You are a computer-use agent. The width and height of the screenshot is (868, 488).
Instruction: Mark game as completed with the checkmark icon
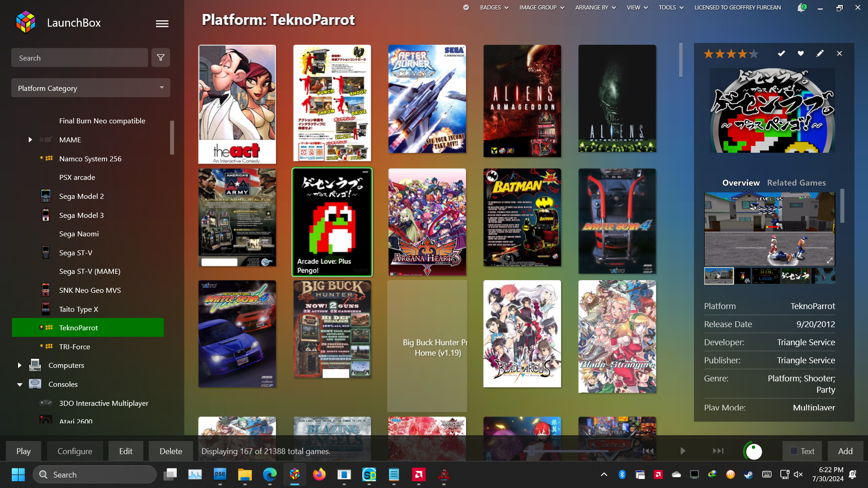point(781,53)
